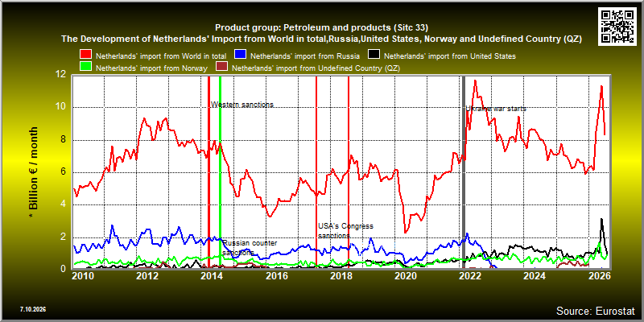Click x-axis label 2016

pyautogui.click(x=276, y=275)
